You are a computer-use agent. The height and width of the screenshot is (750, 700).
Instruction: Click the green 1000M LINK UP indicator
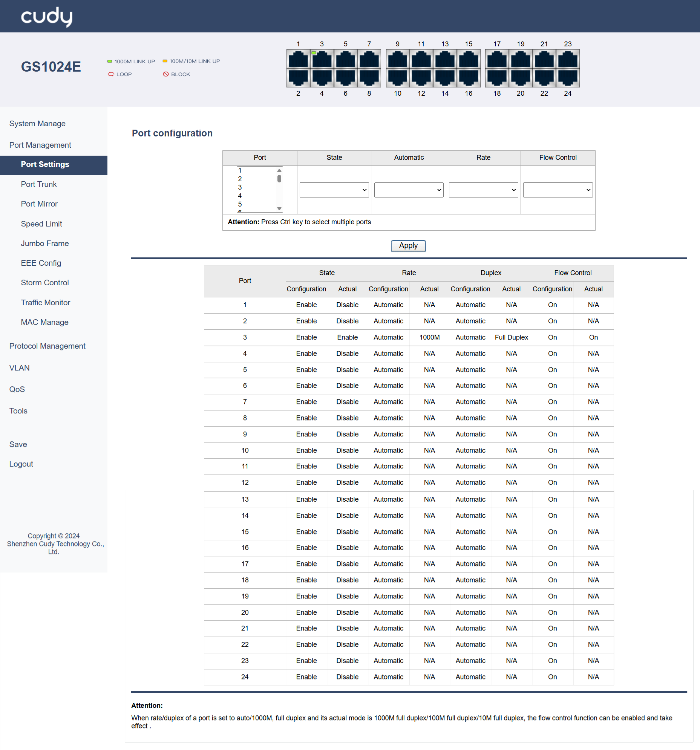[x=110, y=61]
